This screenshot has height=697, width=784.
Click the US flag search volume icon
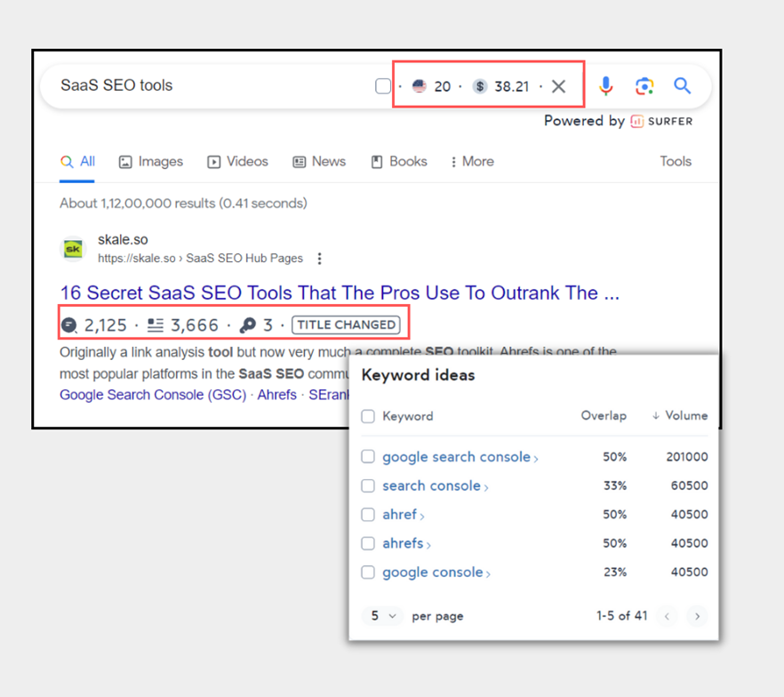[420, 86]
